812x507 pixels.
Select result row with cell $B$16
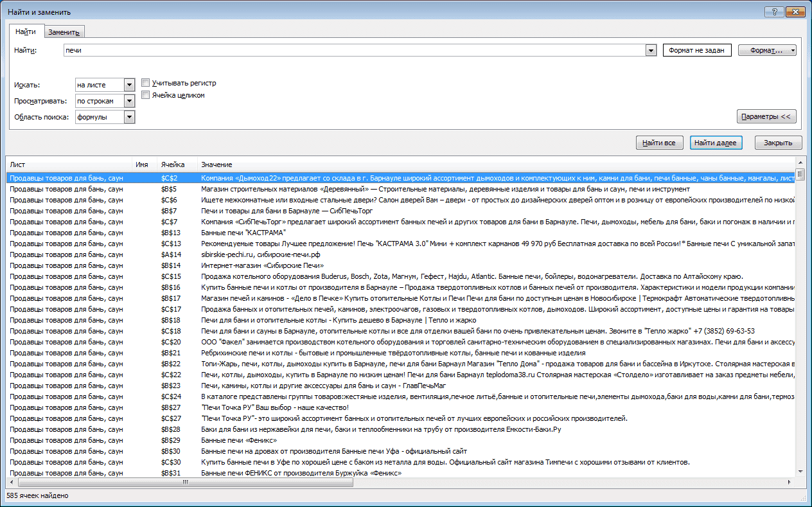coord(401,287)
